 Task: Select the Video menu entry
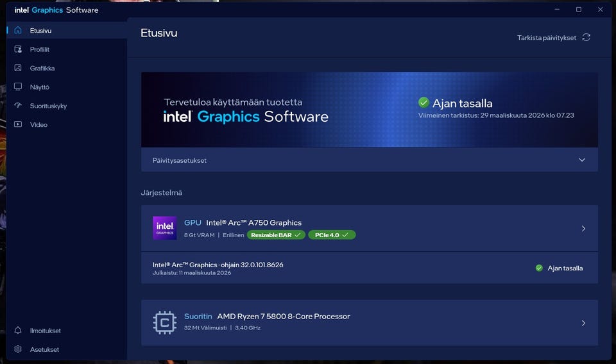pos(38,125)
